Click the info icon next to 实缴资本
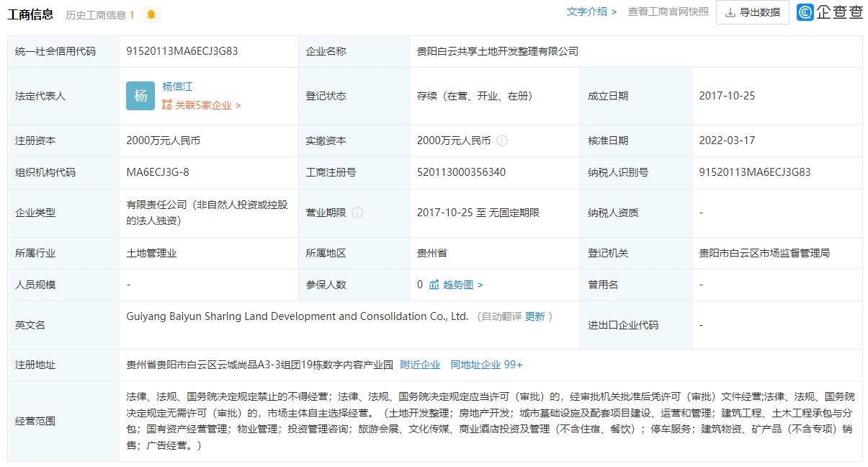This screenshot has height=467, width=868. pos(503,140)
